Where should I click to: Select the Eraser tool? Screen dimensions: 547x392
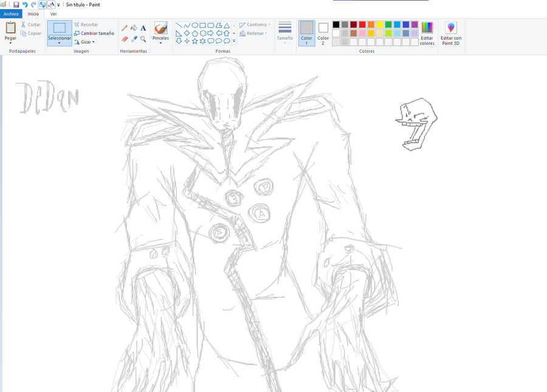click(125, 39)
